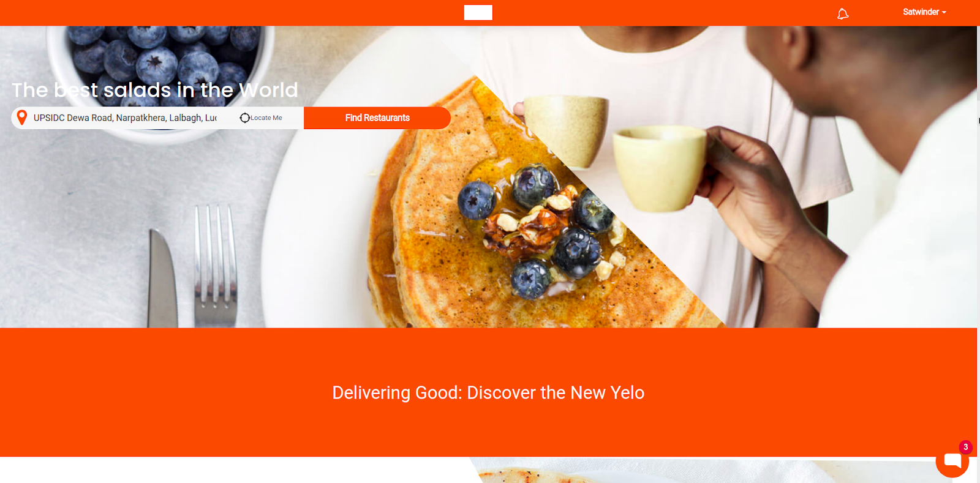The height and width of the screenshot is (483, 980).
Task: Click the red unread badge showing 3
Action: [966, 447]
